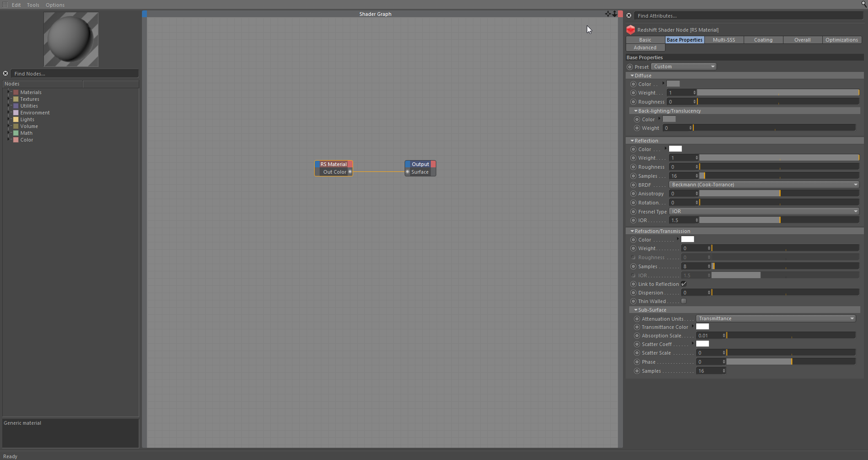868x460 pixels.
Task: Open the Preset dropdown set to Custom
Action: pos(684,66)
